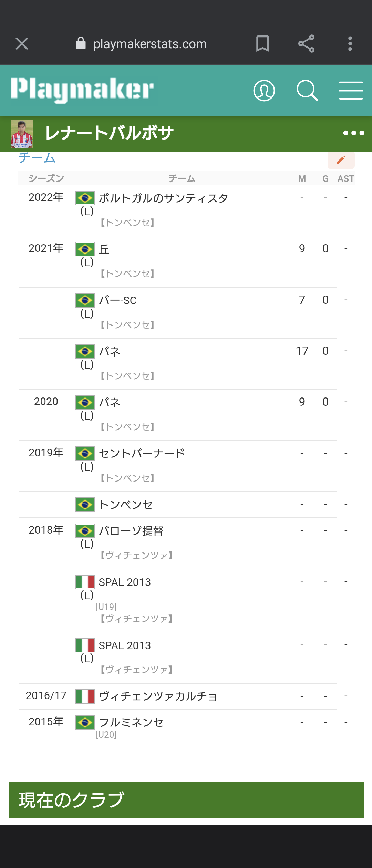
Task: Open the バー-SC team link
Action: (x=118, y=300)
